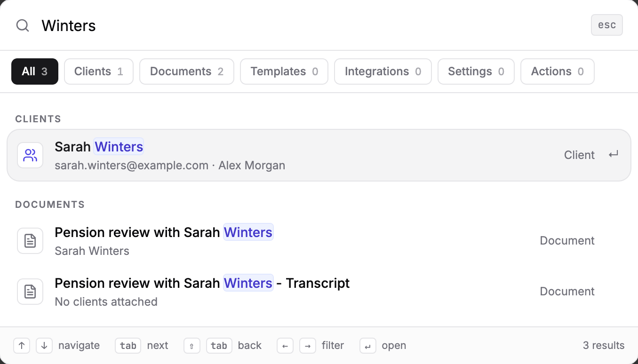Screen dimensions: 638x364
Task: Click the 3 results count text
Action: [x=604, y=346]
